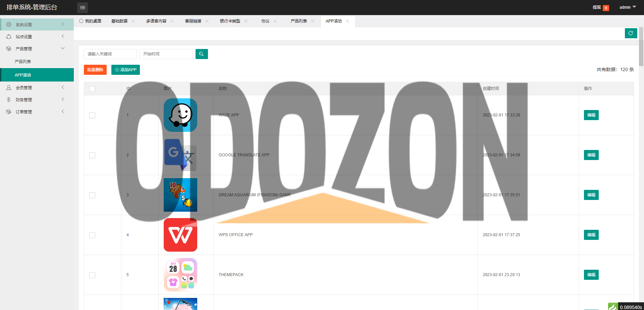Close the 协议 tab
The height and width of the screenshot is (310, 644).
pyautogui.click(x=275, y=21)
